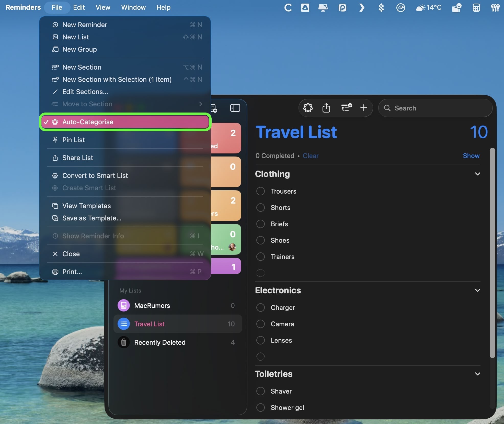Viewport: 504px width, 424px height.
Task: Click the Auto-Categorise toolbar icon
Action: click(x=308, y=108)
